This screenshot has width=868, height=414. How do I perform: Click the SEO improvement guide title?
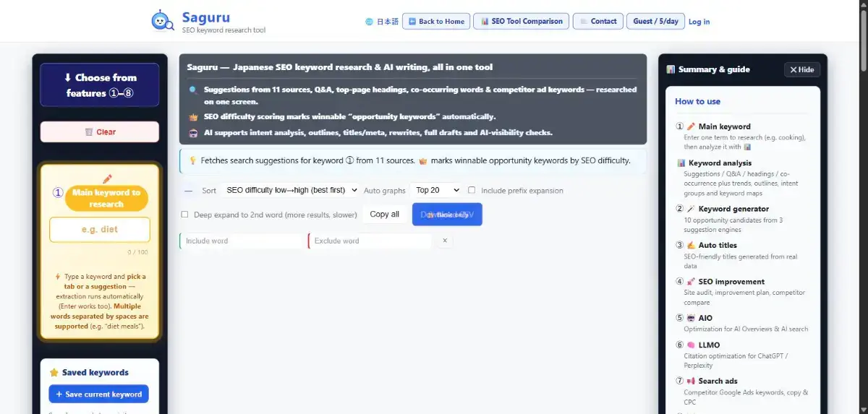click(731, 282)
